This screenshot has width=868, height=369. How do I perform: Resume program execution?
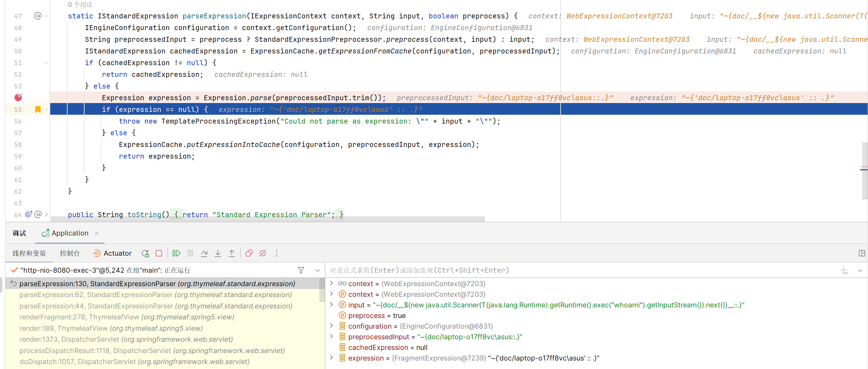point(176,253)
